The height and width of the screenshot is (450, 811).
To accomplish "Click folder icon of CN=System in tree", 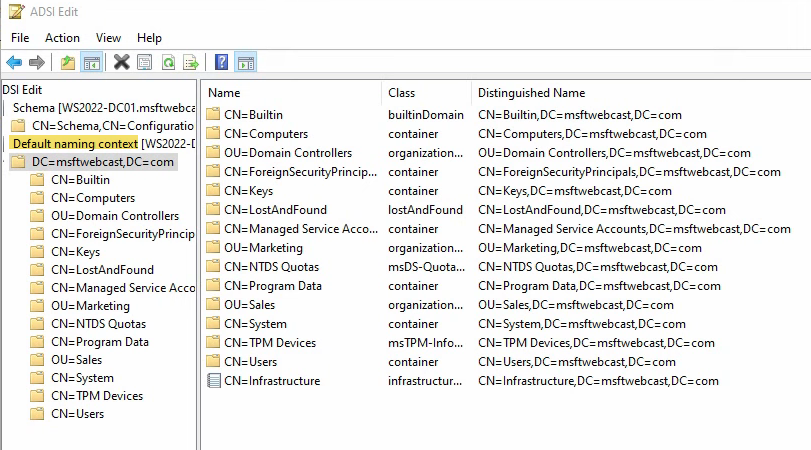I will (37, 378).
